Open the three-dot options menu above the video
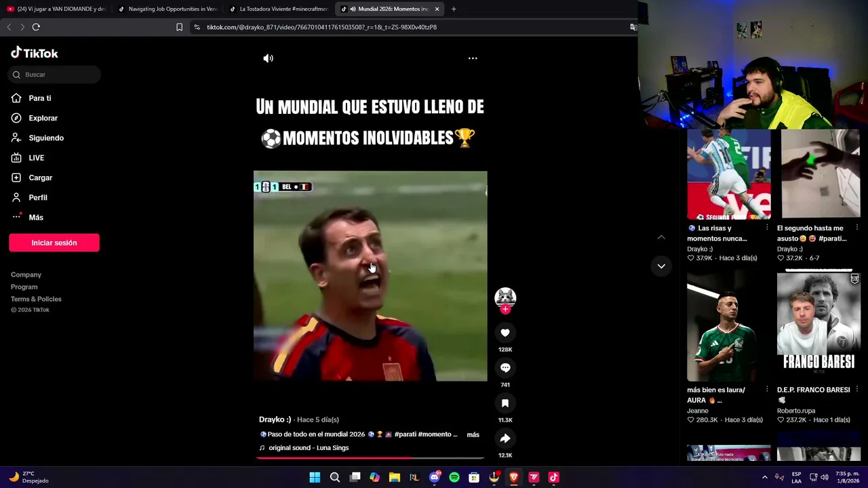Screen dimensions: 868x488 [x=473, y=58]
